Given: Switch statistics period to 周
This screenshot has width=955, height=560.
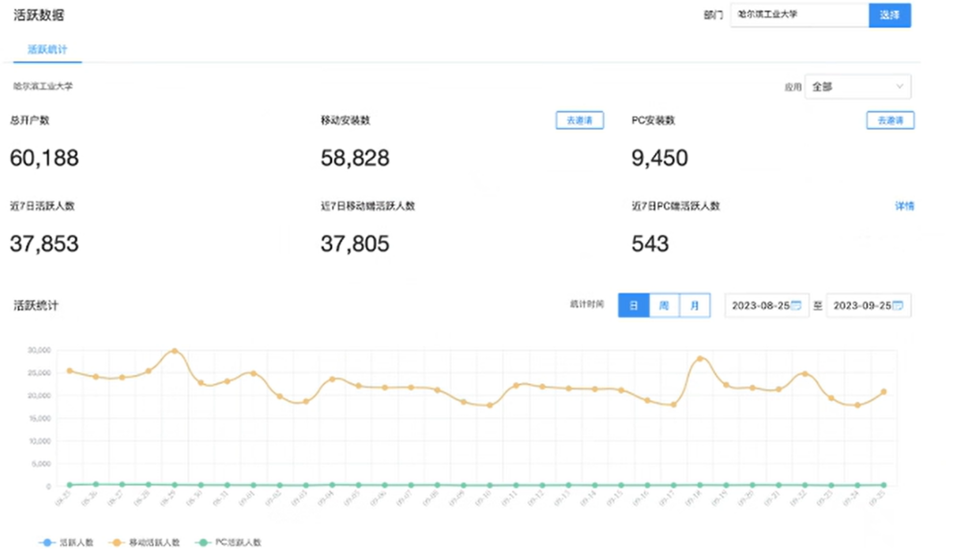Looking at the screenshot, I should pyautogui.click(x=664, y=305).
